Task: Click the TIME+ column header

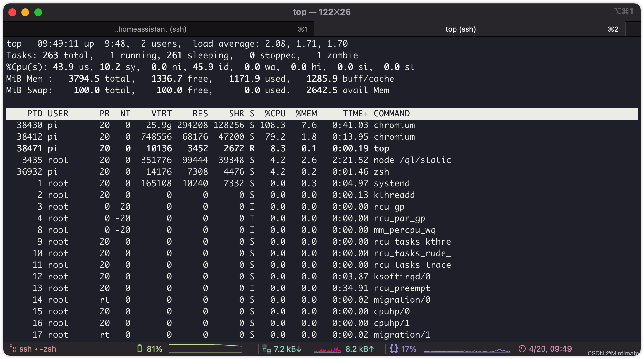Action: [355, 113]
